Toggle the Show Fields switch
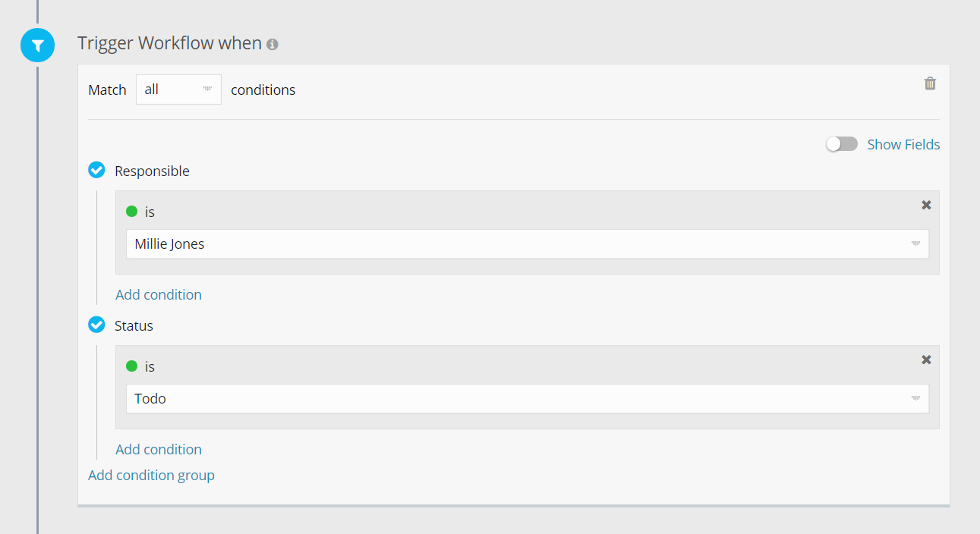The height and width of the screenshot is (534, 980). 841,144
